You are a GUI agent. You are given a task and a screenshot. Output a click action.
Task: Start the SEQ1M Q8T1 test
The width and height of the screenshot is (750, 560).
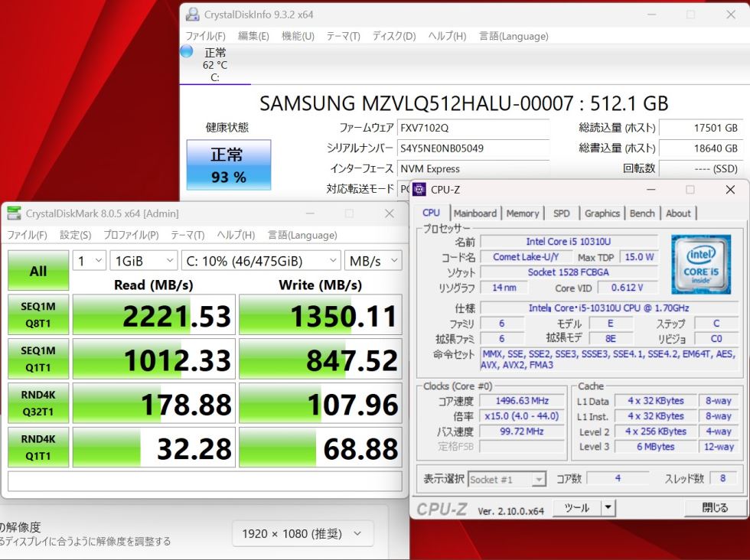38,314
